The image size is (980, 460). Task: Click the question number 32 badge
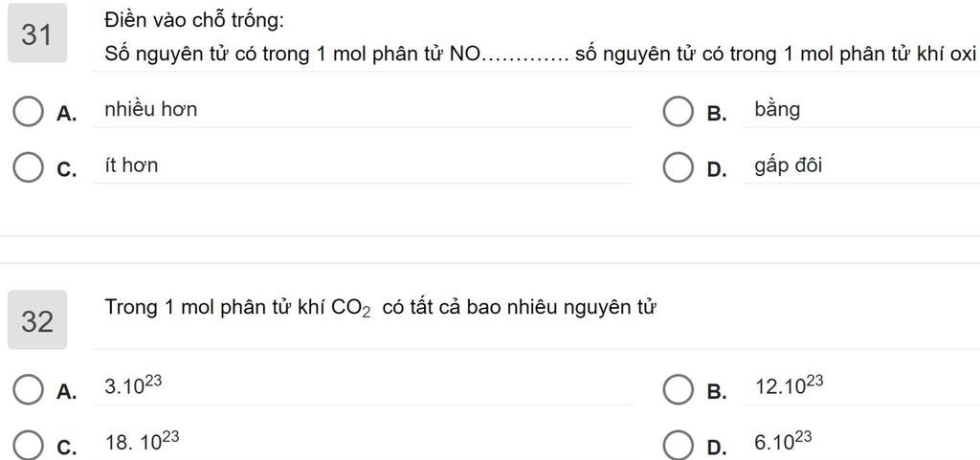(x=37, y=319)
